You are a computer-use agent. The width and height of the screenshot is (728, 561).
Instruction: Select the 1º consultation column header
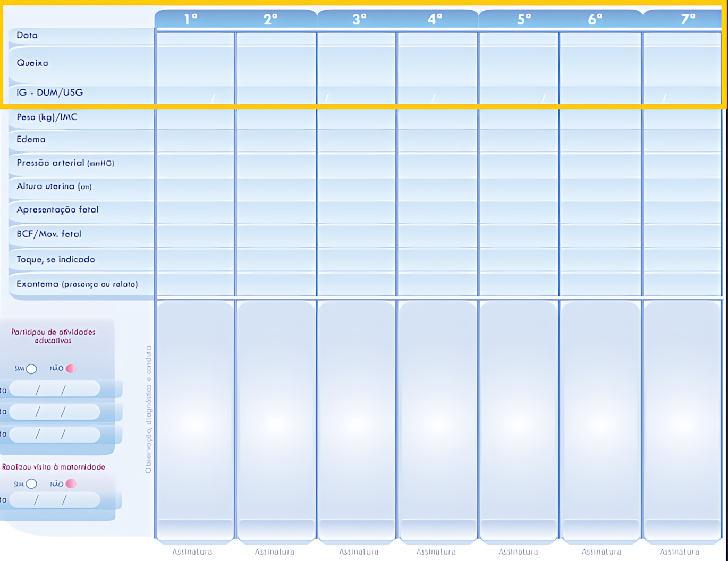(x=191, y=19)
